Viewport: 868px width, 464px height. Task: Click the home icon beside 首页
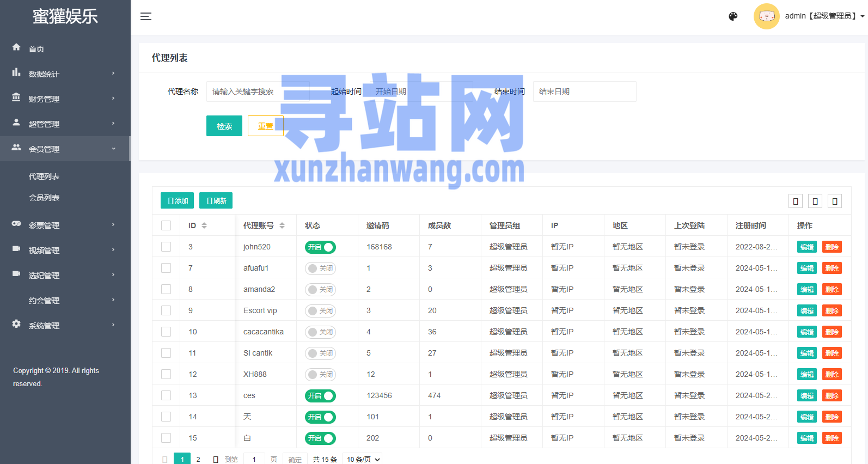16,47
